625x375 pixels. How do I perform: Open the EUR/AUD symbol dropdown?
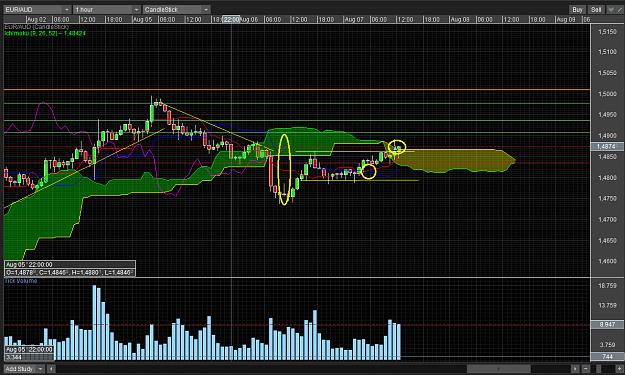coord(37,9)
